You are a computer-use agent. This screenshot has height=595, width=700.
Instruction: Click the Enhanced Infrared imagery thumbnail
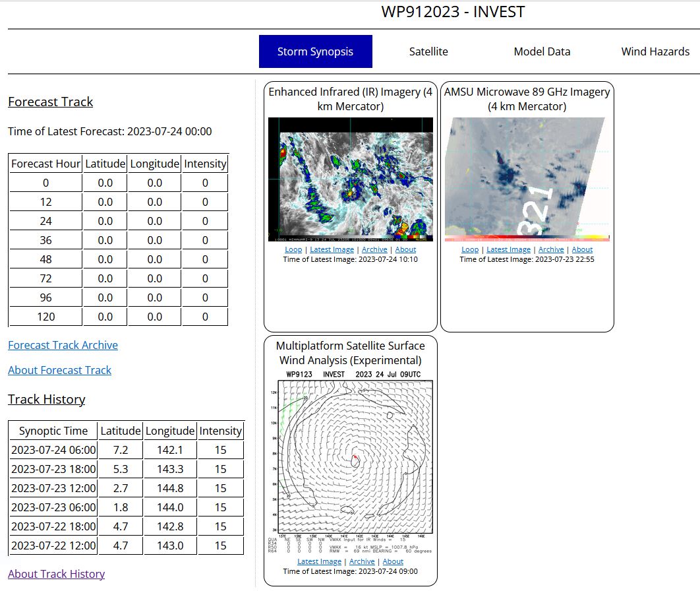pyautogui.click(x=351, y=179)
